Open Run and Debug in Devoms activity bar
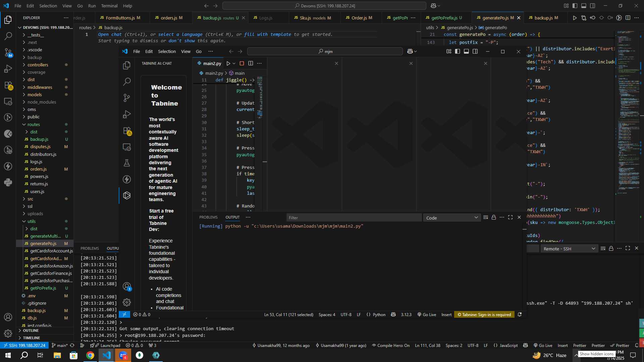The width and height of the screenshot is (644, 362). click(x=8, y=69)
